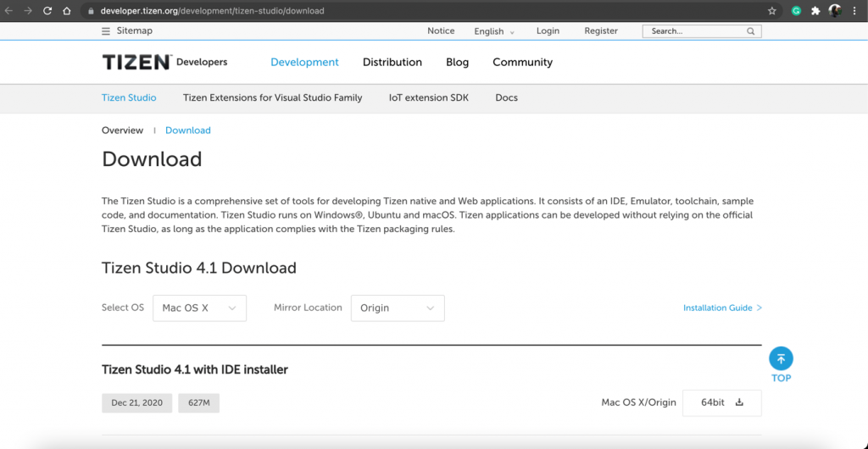Image resolution: width=868 pixels, height=449 pixels.
Task: Click the Register link
Action: tap(601, 31)
